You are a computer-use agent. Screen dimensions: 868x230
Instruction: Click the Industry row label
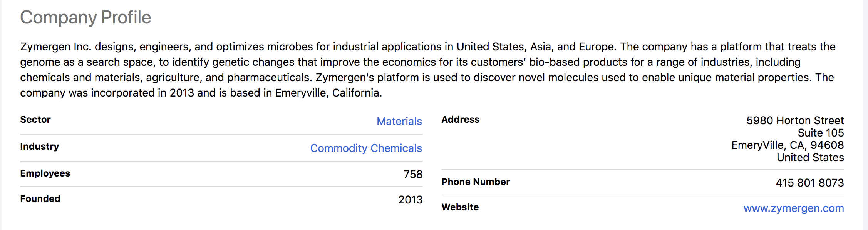pos(40,147)
